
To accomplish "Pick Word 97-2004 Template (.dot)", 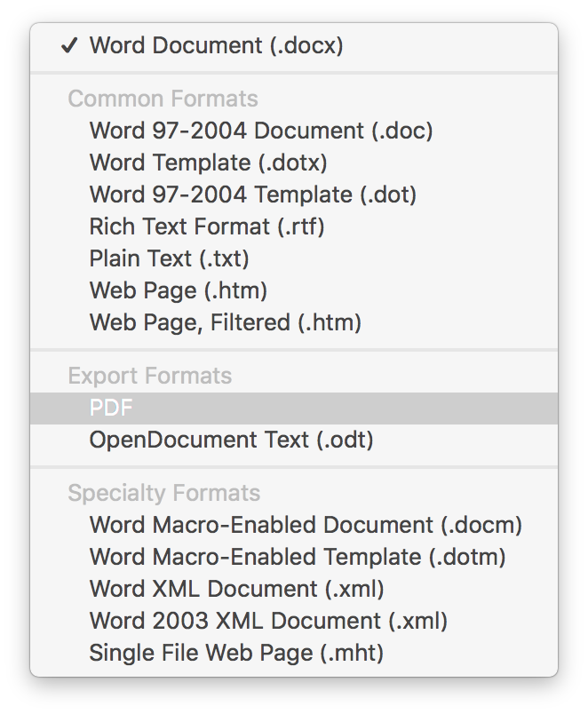I will (x=294, y=194).
